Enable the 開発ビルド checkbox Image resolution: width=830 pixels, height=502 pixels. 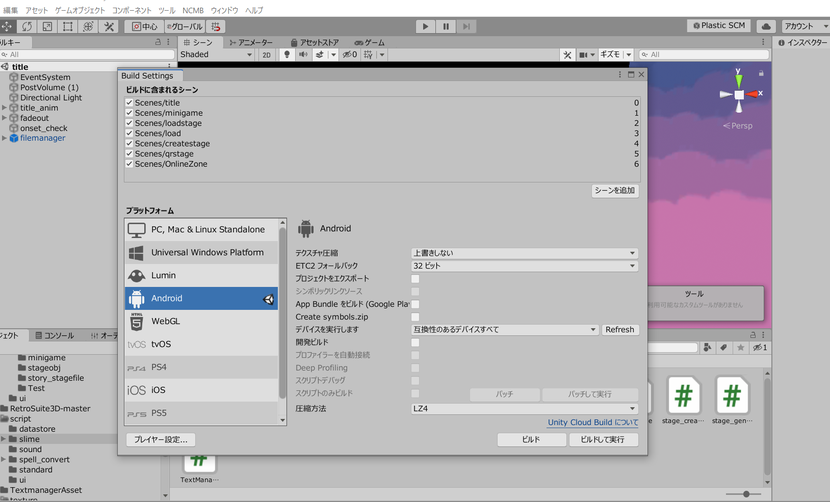click(x=415, y=342)
